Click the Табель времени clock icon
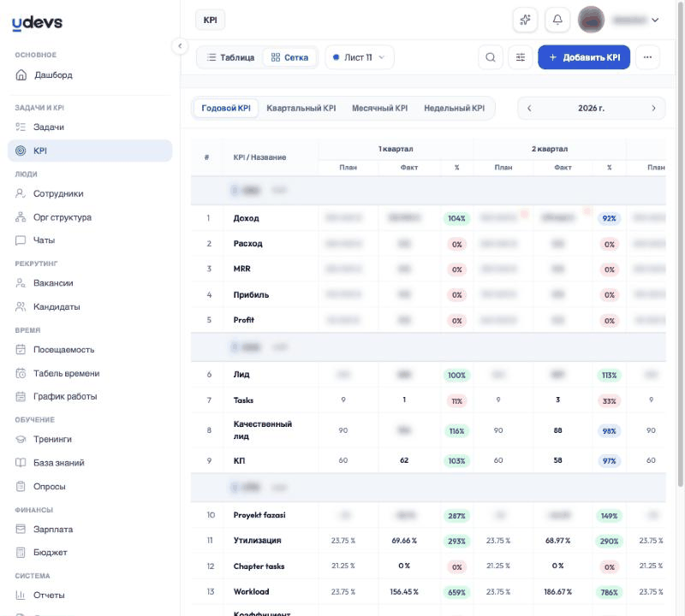Screen dimensions: 685x616 (x=21, y=373)
